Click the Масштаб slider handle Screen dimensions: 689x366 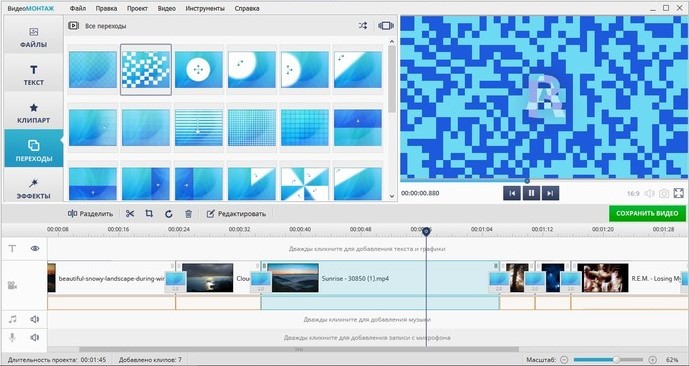point(616,359)
